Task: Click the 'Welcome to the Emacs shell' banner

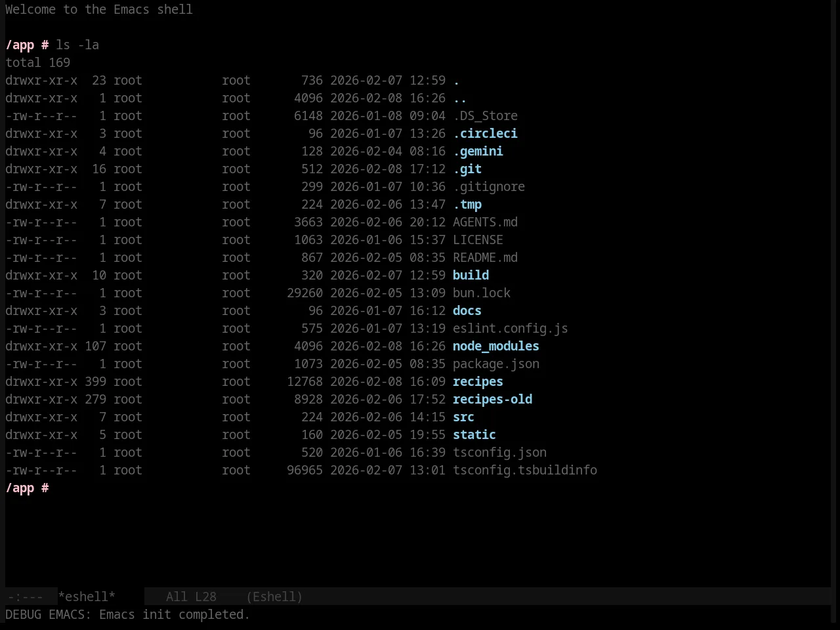Action: (99, 9)
